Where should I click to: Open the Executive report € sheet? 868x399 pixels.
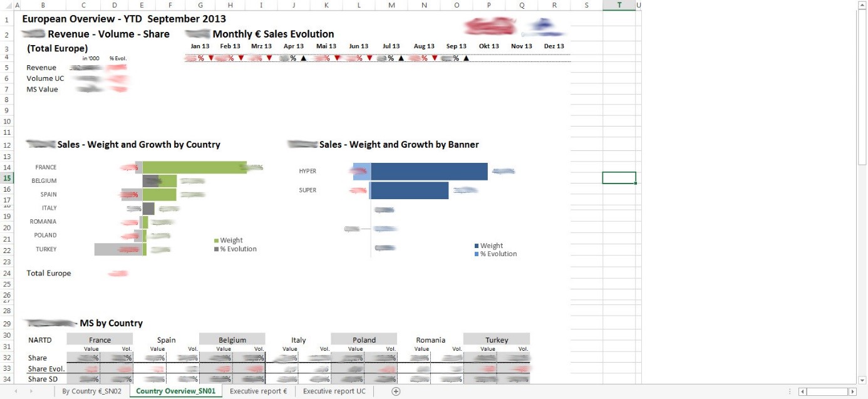pyautogui.click(x=258, y=391)
